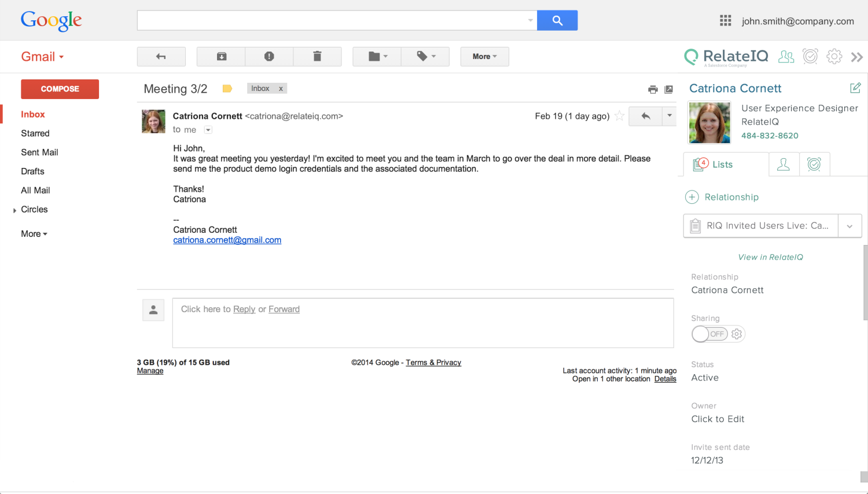
Task: Report the email as spam
Action: pyautogui.click(x=269, y=56)
